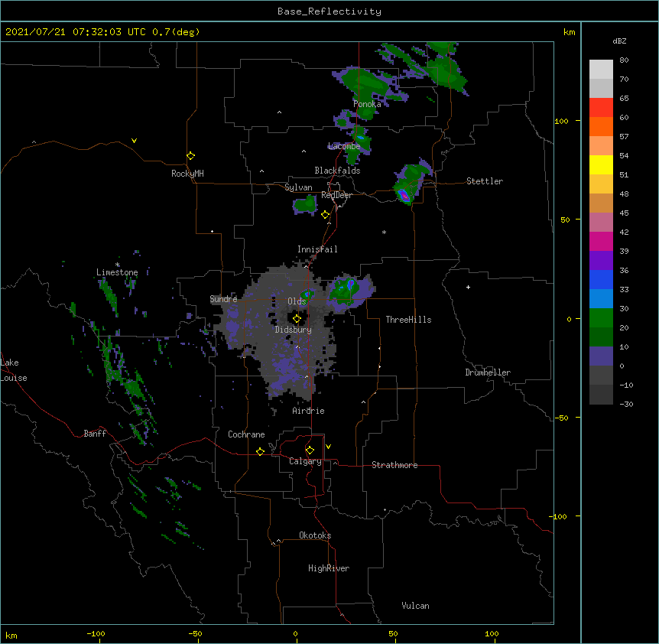Click the green 30 dBZ legend swatch
The width and height of the screenshot is (659, 644).
point(601,318)
